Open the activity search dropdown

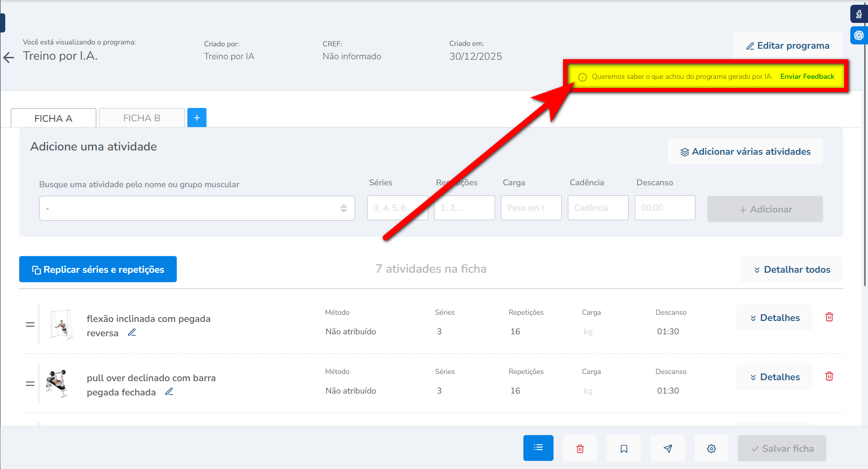197,208
